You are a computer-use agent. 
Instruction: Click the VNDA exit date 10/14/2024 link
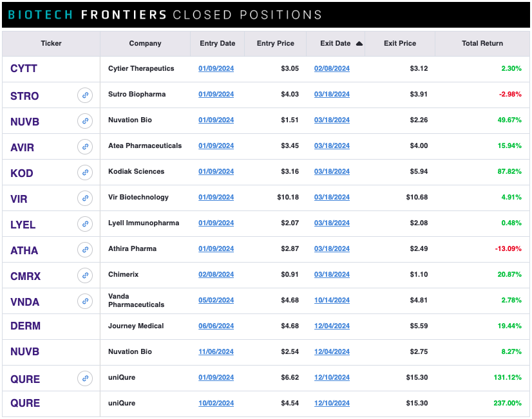pyautogui.click(x=332, y=301)
